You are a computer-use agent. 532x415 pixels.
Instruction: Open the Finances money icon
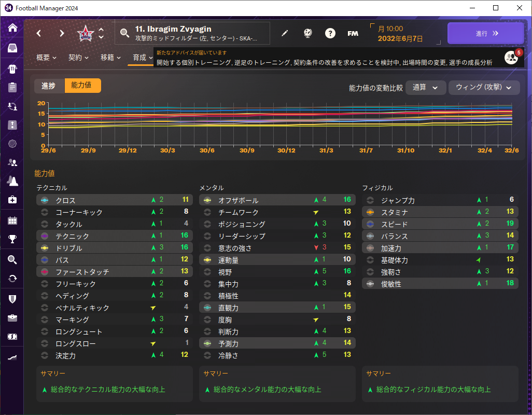(x=12, y=337)
